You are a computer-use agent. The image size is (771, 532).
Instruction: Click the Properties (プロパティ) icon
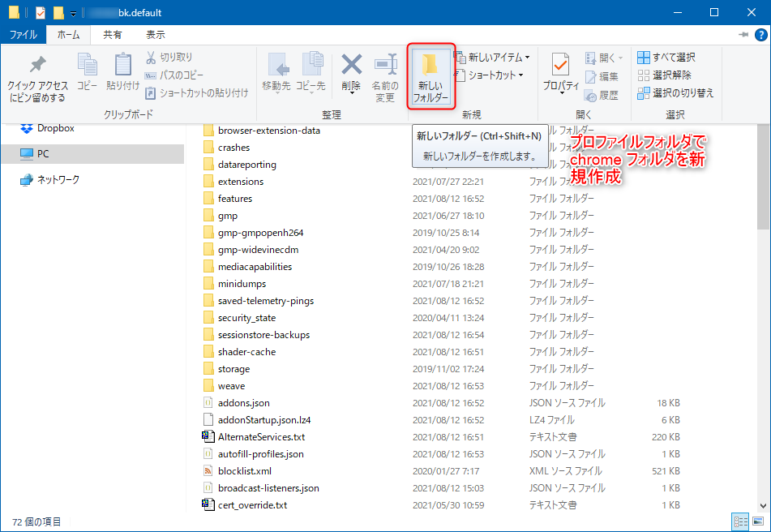pos(560,73)
